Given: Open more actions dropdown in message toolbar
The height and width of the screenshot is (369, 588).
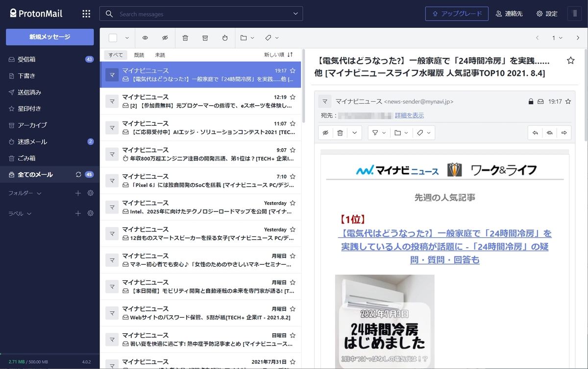Looking at the screenshot, I should tap(354, 133).
